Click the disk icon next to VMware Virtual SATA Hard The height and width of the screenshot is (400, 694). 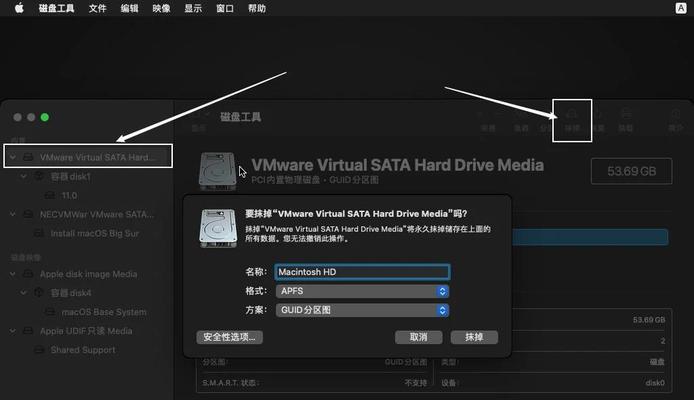(28, 157)
